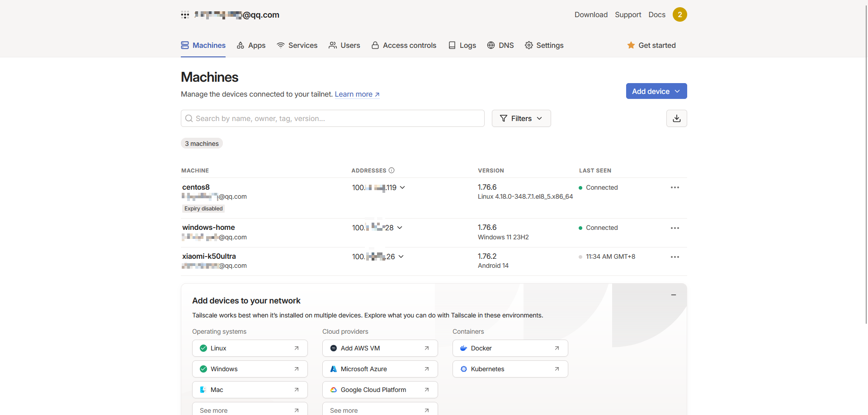This screenshot has height=415, width=868.
Task: Click the windows-home machine name
Action: coord(208,227)
